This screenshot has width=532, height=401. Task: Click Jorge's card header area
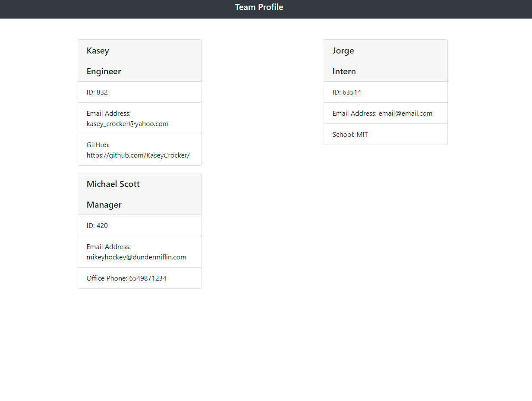click(x=385, y=60)
